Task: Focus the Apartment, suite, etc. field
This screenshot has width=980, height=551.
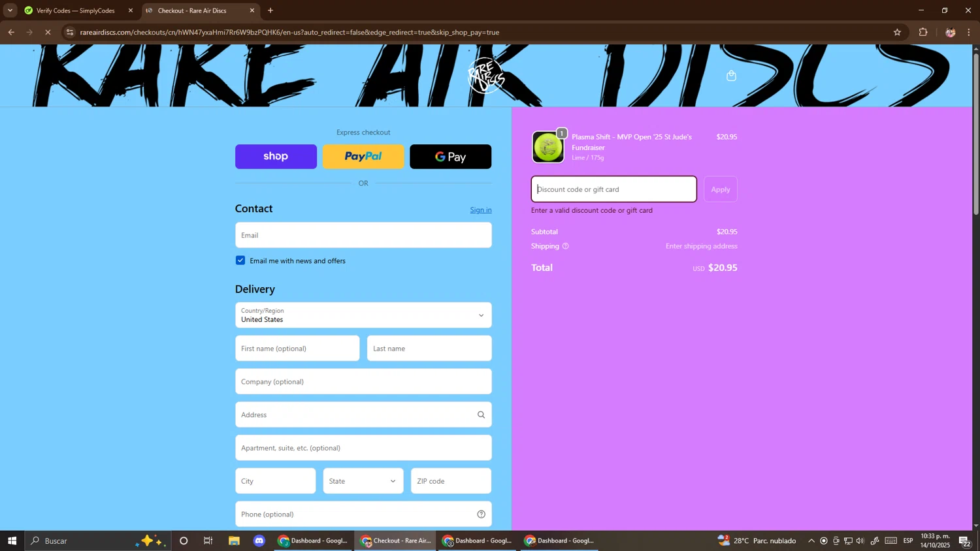Action: pyautogui.click(x=363, y=448)
